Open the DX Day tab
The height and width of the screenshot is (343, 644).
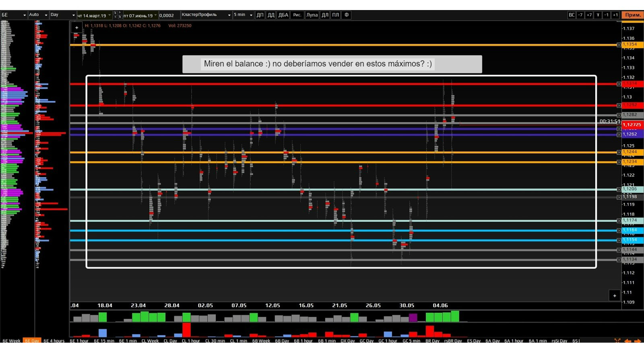(x=348, y=341)
